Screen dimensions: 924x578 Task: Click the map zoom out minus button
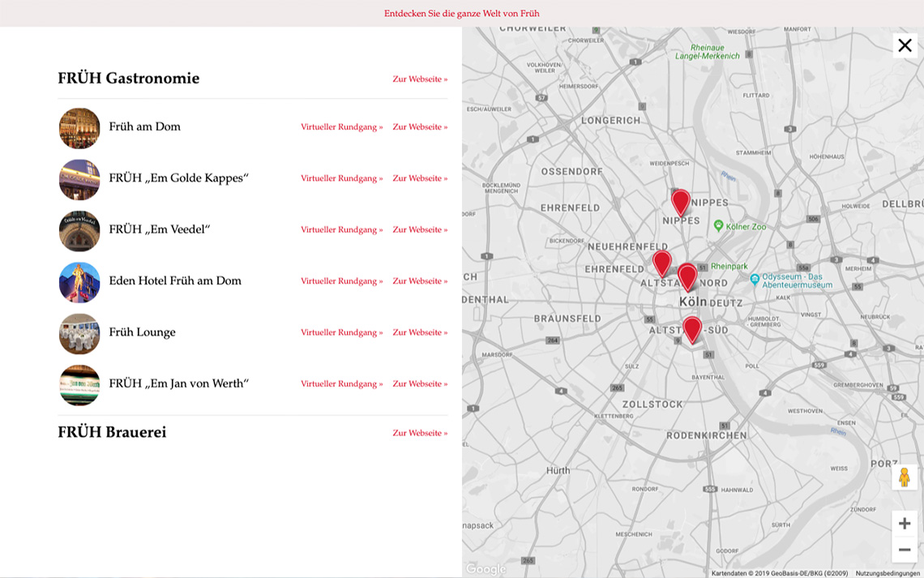pos(905,550)
